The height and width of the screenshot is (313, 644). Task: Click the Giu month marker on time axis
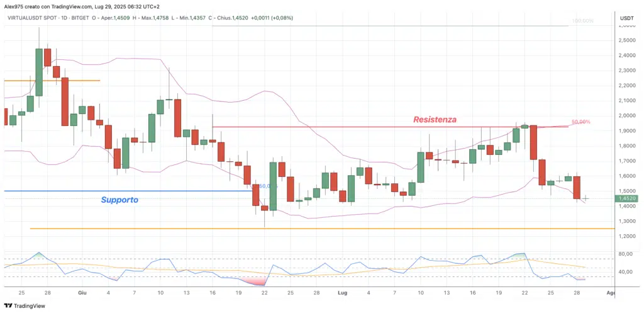point(82,293)
